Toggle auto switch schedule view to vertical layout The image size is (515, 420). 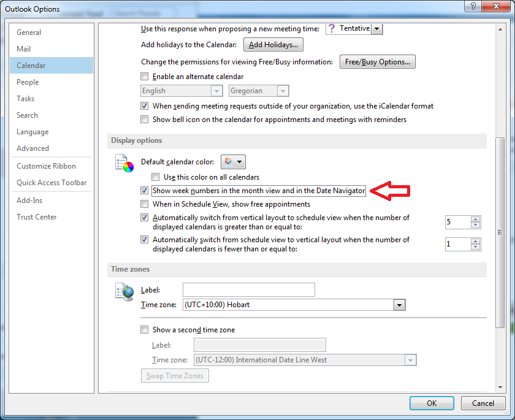(x=144, y=239)
